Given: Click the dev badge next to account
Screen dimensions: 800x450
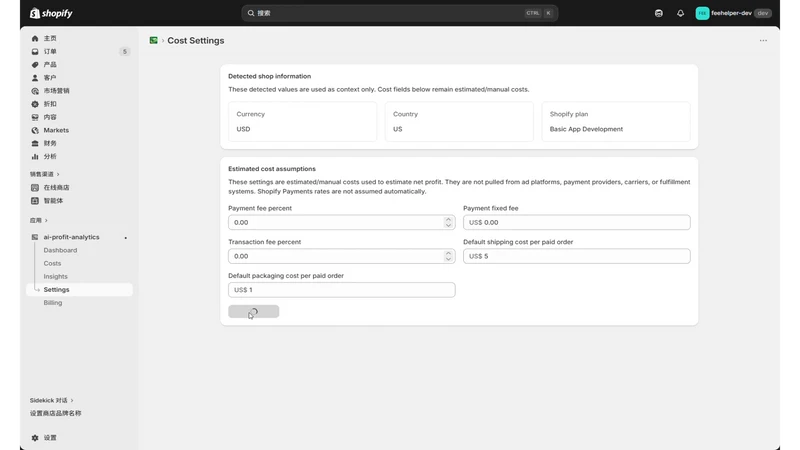Looking at the screenshot, I should click(763, 13).
